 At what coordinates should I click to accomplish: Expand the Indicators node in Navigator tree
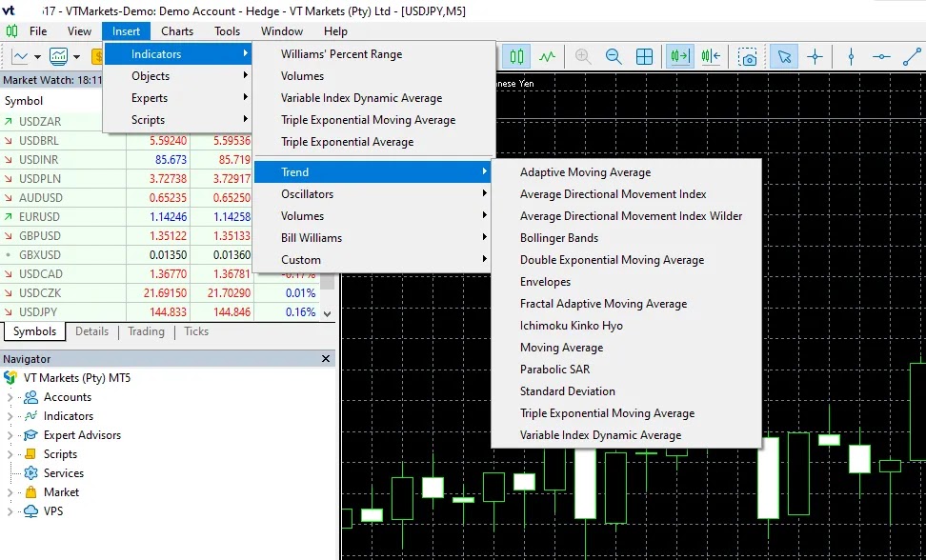click(x=10, y=416)
